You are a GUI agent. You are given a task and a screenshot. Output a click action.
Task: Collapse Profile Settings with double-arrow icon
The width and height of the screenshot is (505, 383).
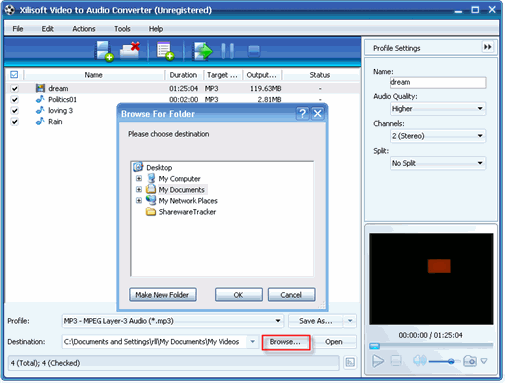pyautogui.click(x=487, y=47)
